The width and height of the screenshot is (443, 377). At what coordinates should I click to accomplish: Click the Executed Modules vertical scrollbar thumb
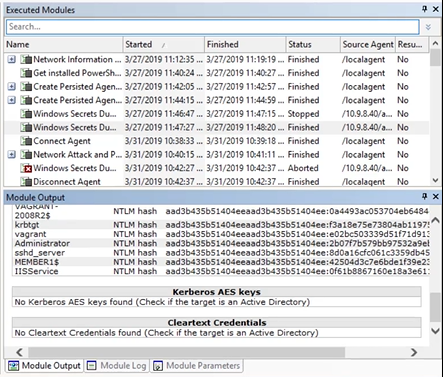[435, 58]
